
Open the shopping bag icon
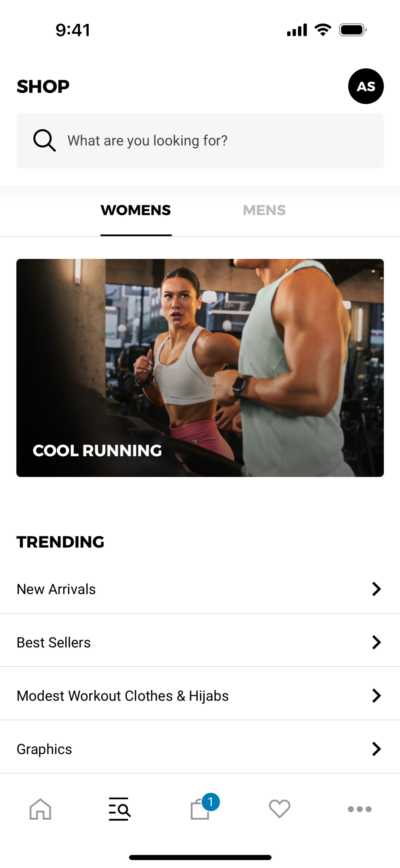tap(200, 810)
